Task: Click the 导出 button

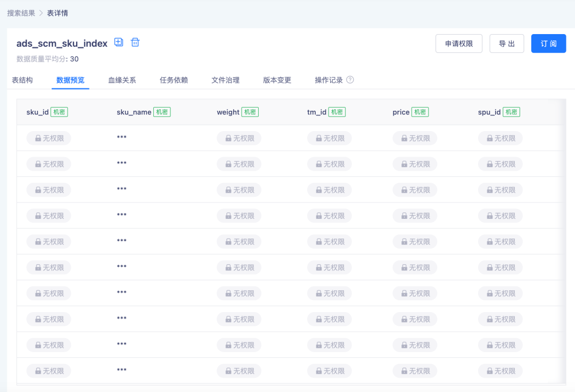Action: [506, 44]
